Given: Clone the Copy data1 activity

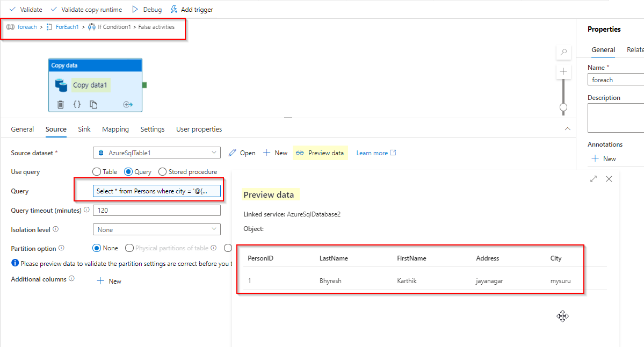Looking at the screenshot, I should click(x=93, y=104).
